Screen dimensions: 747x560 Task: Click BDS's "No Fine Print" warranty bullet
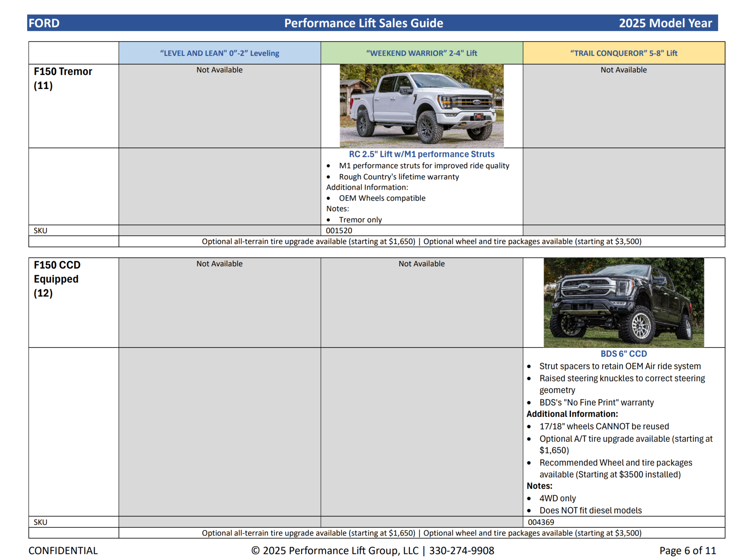(596, 402)
